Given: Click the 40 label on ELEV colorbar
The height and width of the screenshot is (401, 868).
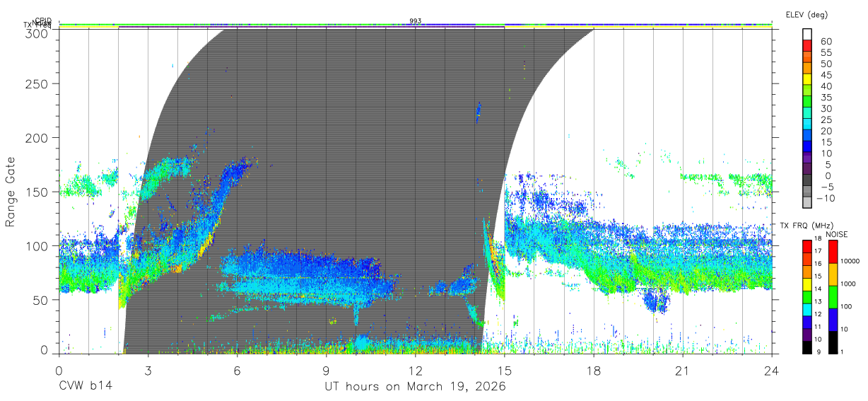Looking at the screenshot, I should click(x=826, y=86).
